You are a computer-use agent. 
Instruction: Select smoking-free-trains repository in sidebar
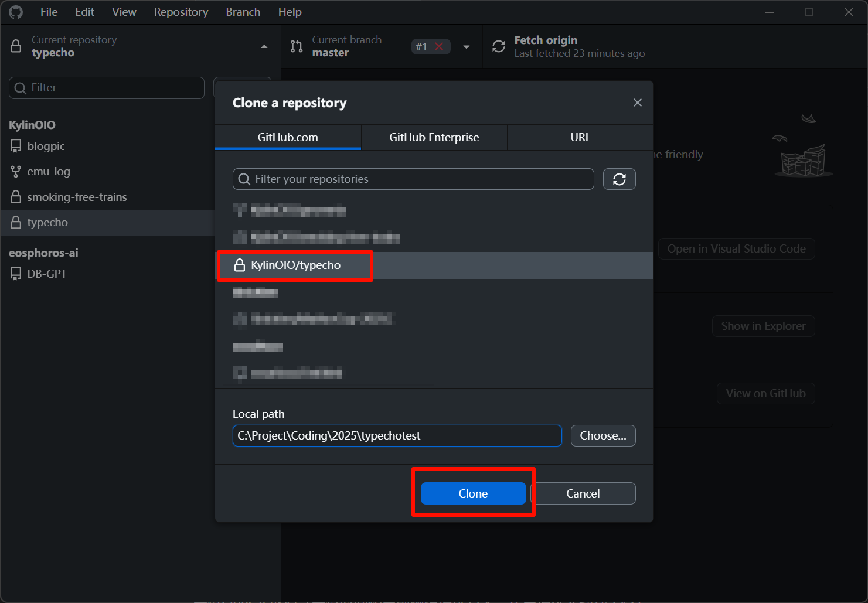(x=107, y=197)
